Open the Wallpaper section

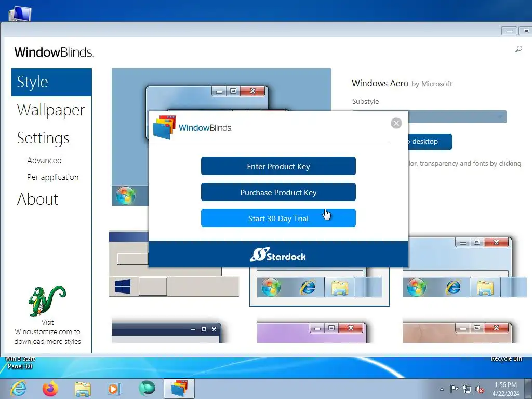[51, 110]
